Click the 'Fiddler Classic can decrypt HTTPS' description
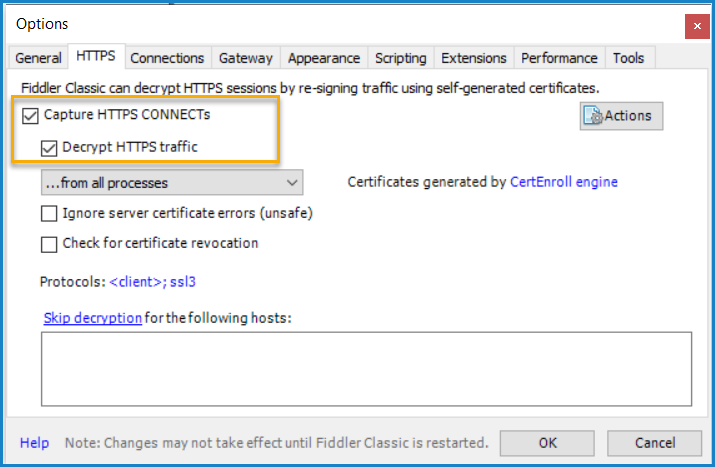The width and height of the screenshot is (715, 467). tap(310, 88)
